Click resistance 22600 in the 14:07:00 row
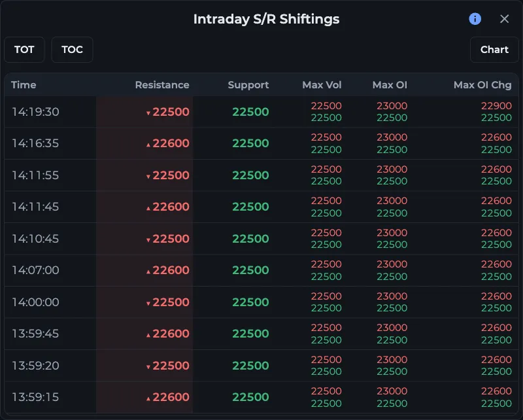Image resolution: width=523 pixels, height=420 pixels. pyautogui.click(x=171, y=270)
